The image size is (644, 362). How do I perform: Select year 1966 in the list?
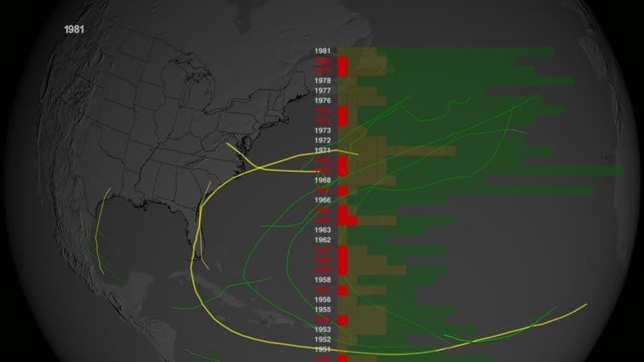pyautogui.click(x=323, y=200)
